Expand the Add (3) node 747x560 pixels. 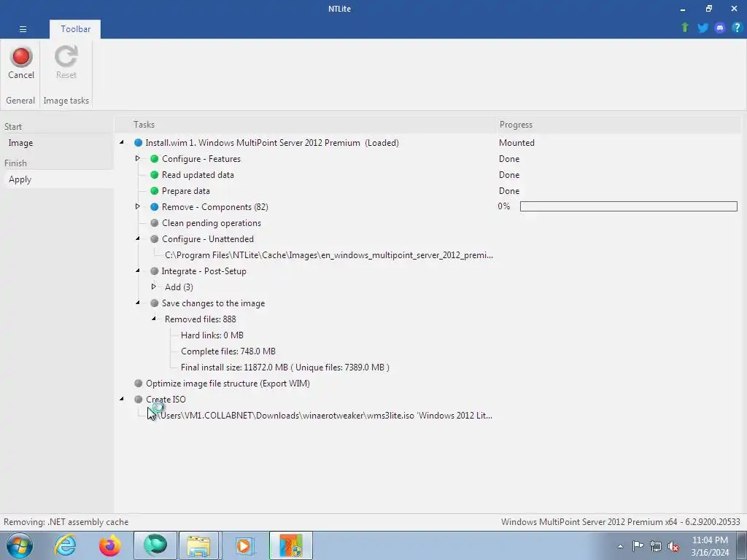tap(153, 286)
